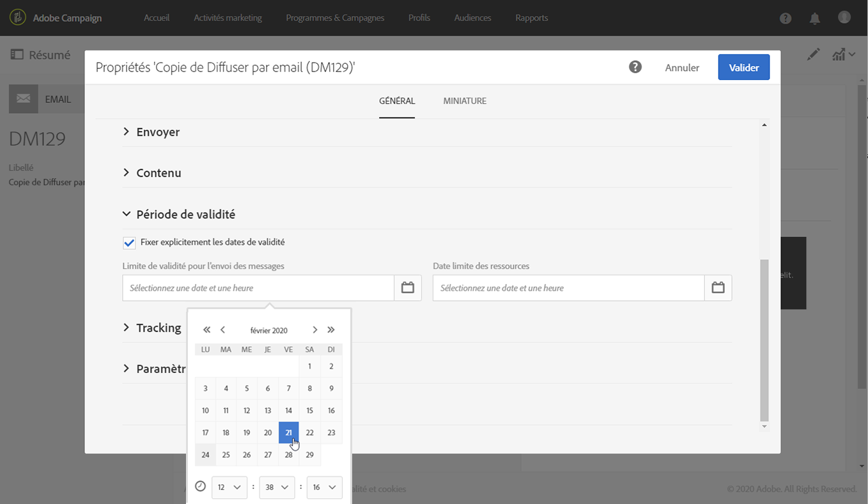Switch to the GÉNÉRAL tab
This screenshot has width=868, height=504.
397,101
